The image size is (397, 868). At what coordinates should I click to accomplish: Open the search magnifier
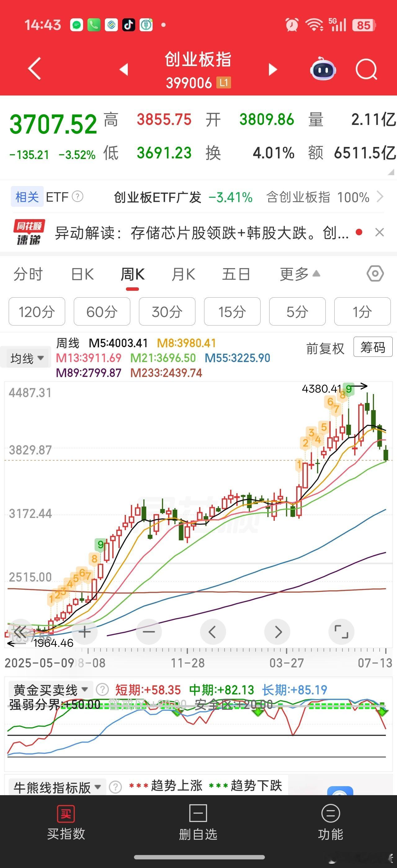366,69
